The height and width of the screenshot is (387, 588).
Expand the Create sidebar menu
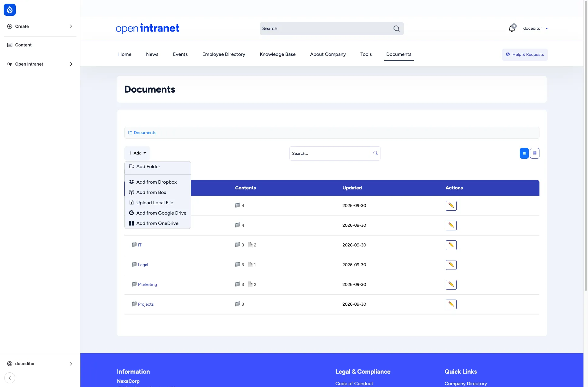point(40,26)
